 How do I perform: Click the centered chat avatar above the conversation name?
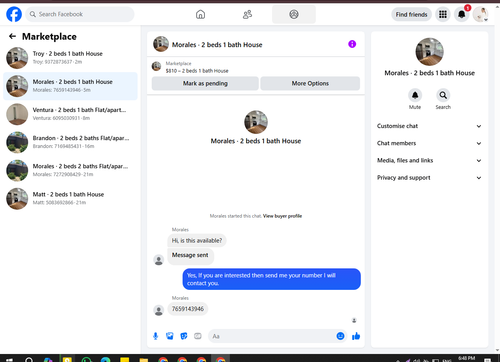click(256, 122)
